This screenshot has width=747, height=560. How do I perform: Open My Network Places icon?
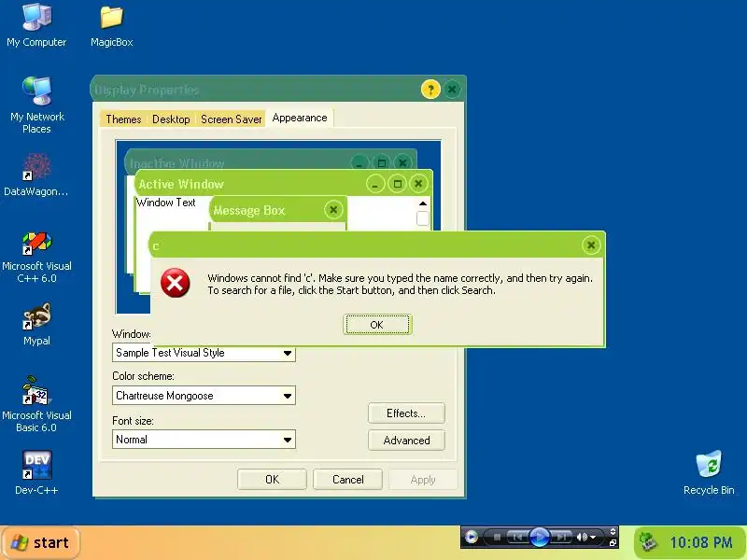click(36, 105)
